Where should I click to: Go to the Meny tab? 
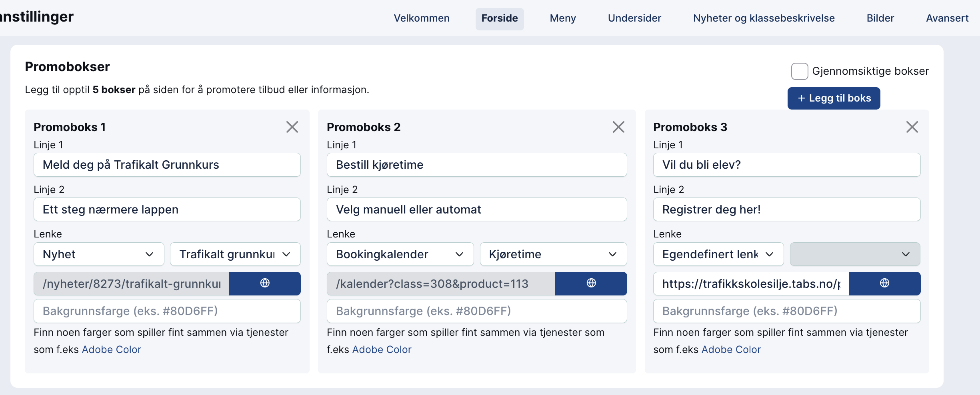click(x=563, y=18)
